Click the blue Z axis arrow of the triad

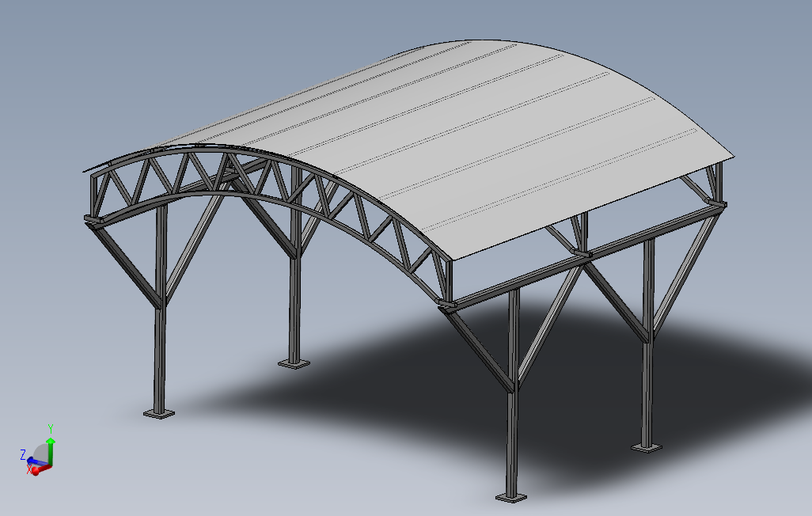(36, 461)
